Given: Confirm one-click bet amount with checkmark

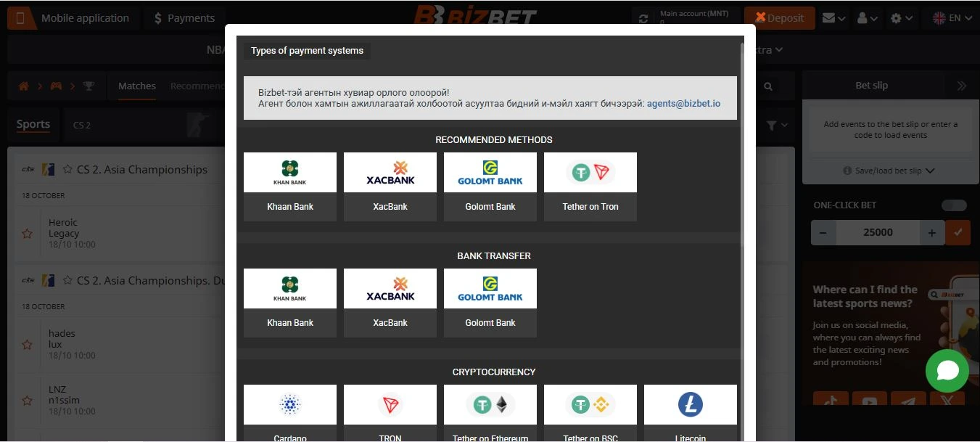Looking at the screenshot, I should (958, 232).
